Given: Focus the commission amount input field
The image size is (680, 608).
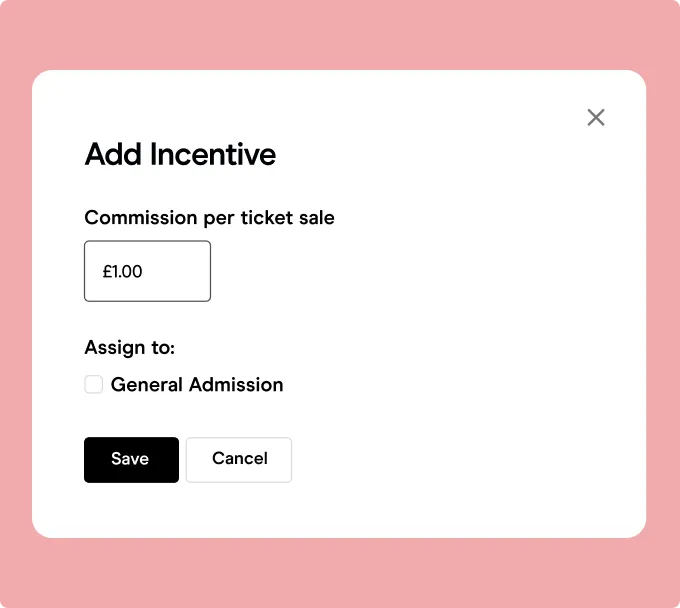Looking at the screenshot, I should click(147, 271).
